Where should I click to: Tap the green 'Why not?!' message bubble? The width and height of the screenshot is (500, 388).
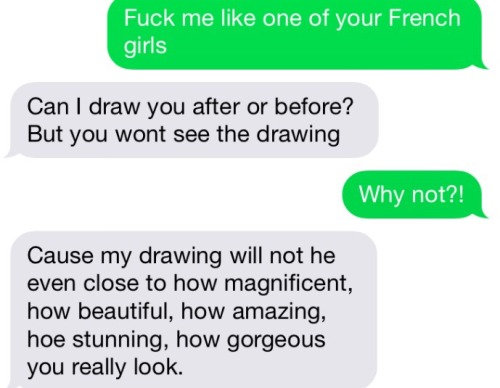point(413,195)
